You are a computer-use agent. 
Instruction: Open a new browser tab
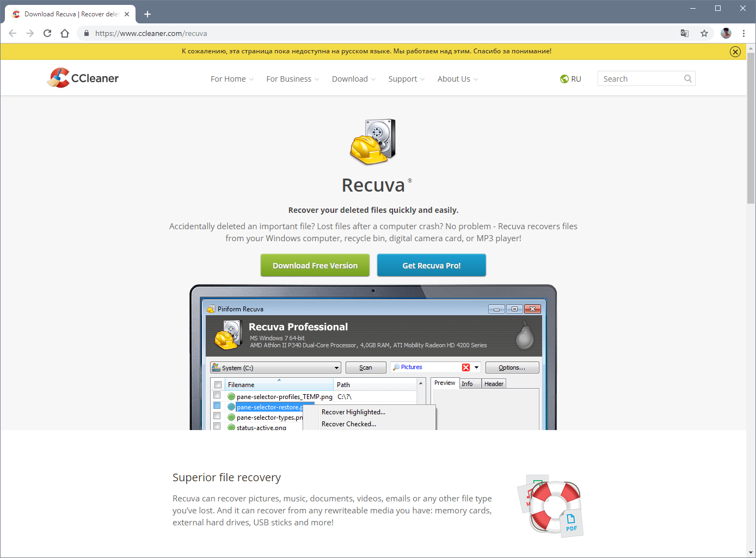pos(147,14)
